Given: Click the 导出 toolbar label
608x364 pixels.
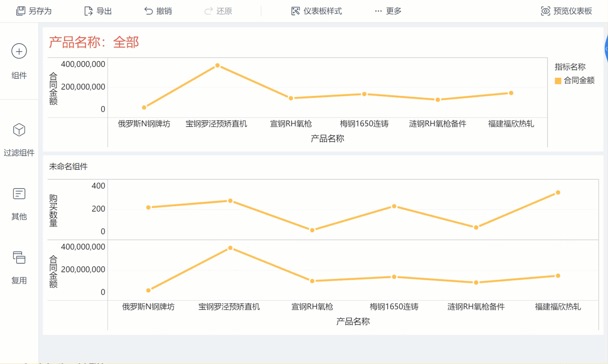Looking at the screenshot, I should click(x=104, y=11).
